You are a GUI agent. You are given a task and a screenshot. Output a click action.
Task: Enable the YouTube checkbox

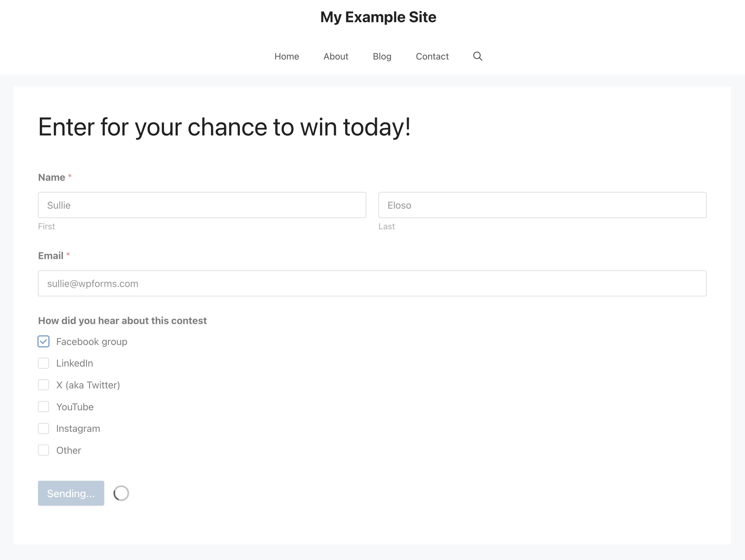(43, 407)
